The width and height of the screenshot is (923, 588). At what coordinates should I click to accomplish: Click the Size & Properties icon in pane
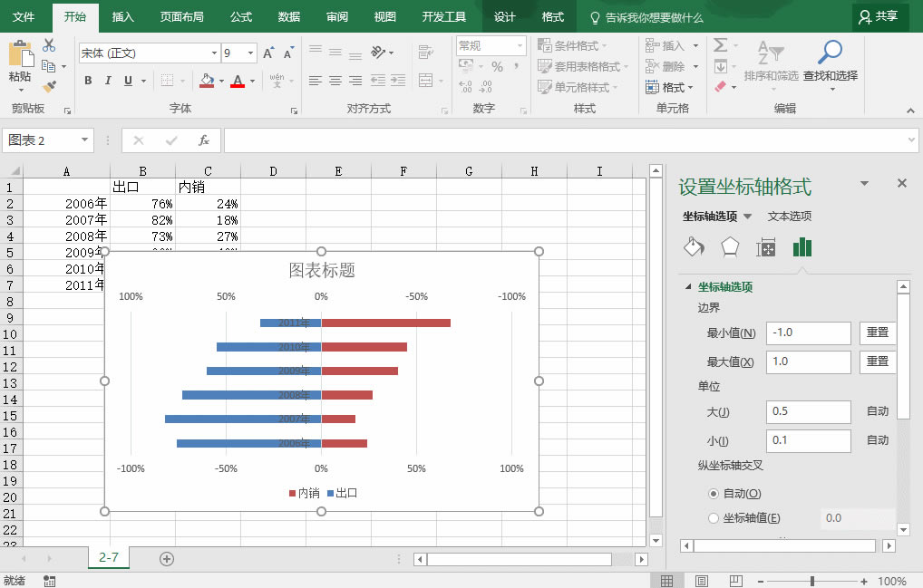(766, 246)
